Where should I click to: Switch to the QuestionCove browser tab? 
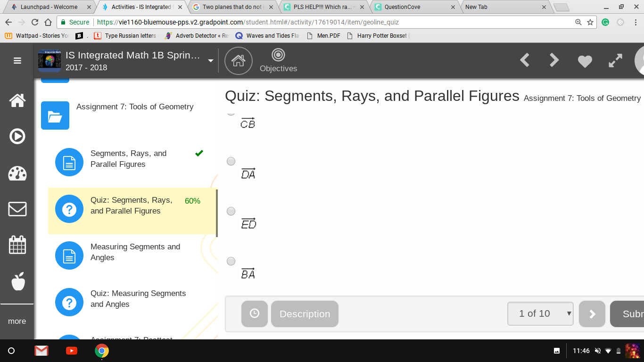[415, 7]
